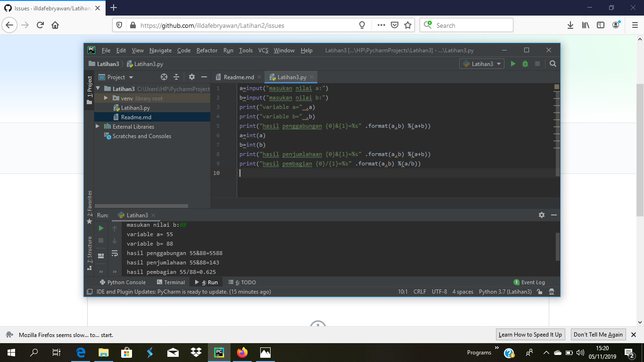Open the Latihan3 run configuration dropdown
Image resolution: width=644 pixels, height=362 pixels.
pos(482,64)
